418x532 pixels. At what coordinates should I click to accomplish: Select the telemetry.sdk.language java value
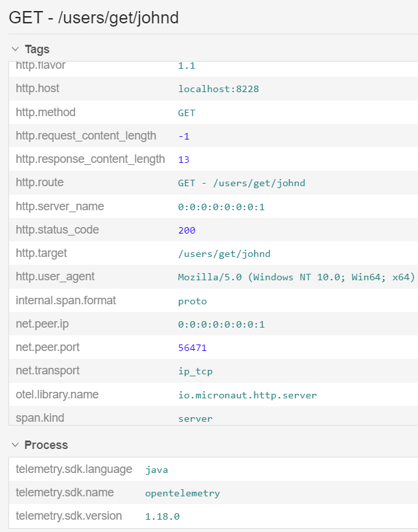pos(157,469)
